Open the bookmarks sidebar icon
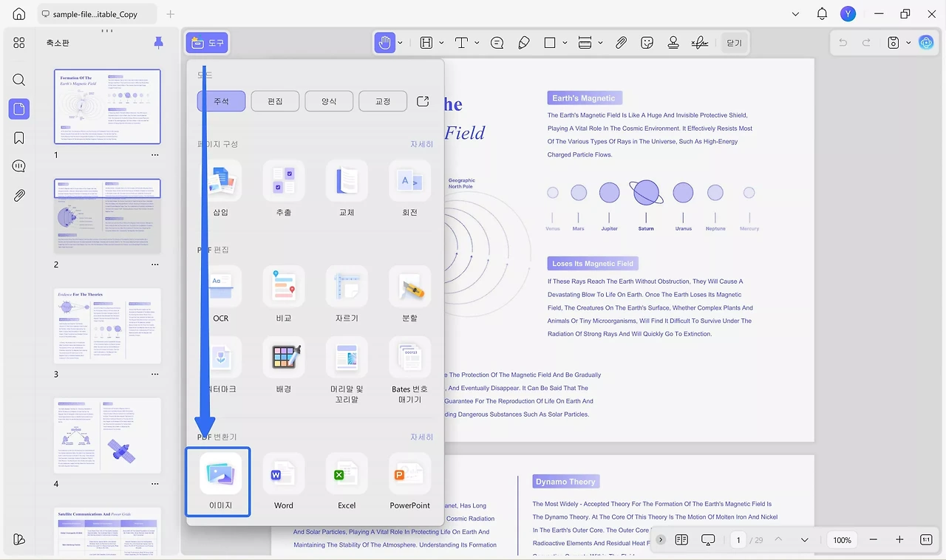946x560 pixels. tap(19, 138)
